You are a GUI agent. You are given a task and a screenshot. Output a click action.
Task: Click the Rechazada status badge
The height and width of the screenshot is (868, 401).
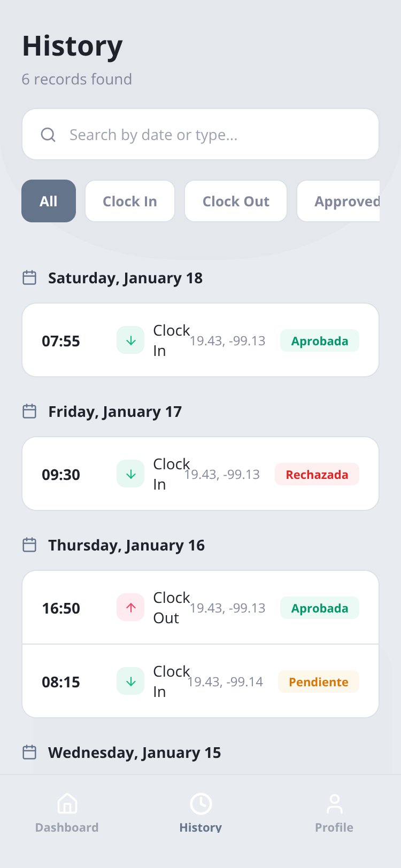pyautogui.click(x=317, y=474)
